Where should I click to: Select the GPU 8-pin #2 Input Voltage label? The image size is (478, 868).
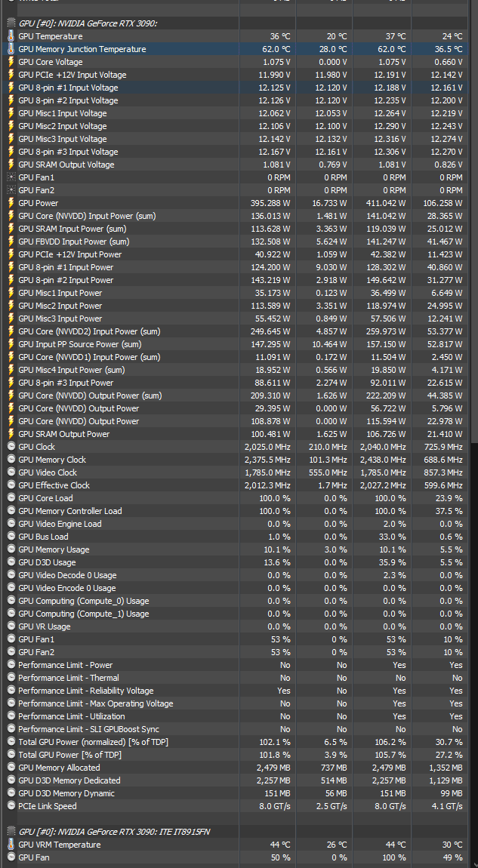click(x=68, y=100)
